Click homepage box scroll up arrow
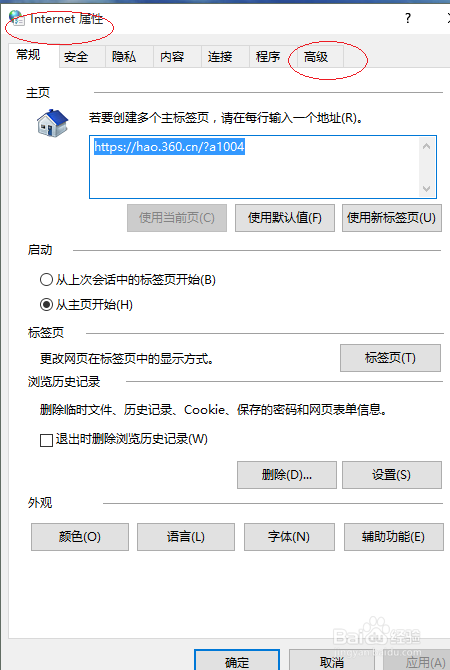The image size is (450, 670). [x=426, y=147]
